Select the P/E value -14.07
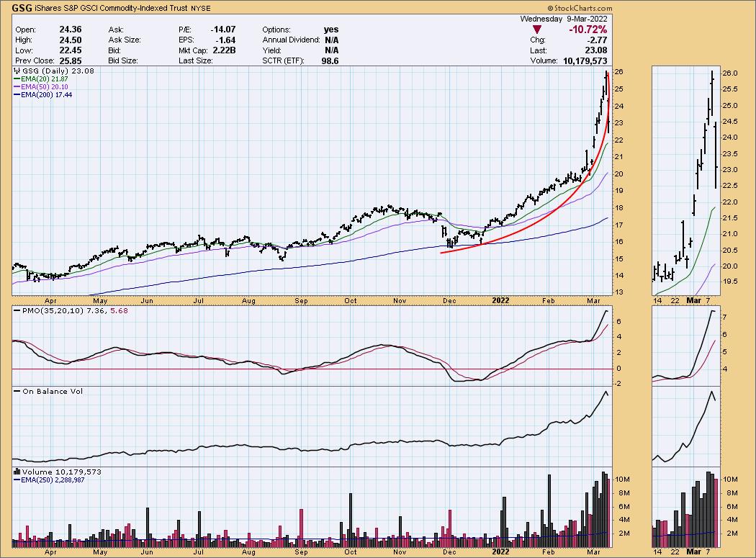This screenshot has height=558, width=756. click(222, 30)
